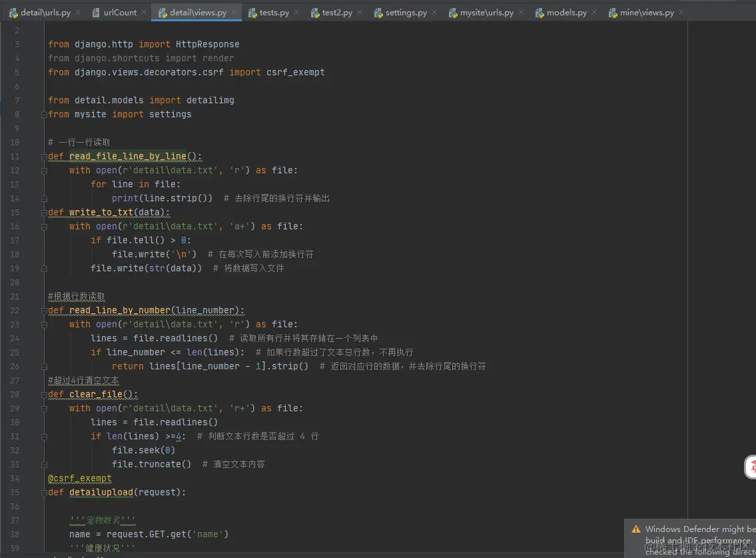Viewport: 756px width, 558px height.
Task: Click line number 35 in gutter
Action: 15,493
